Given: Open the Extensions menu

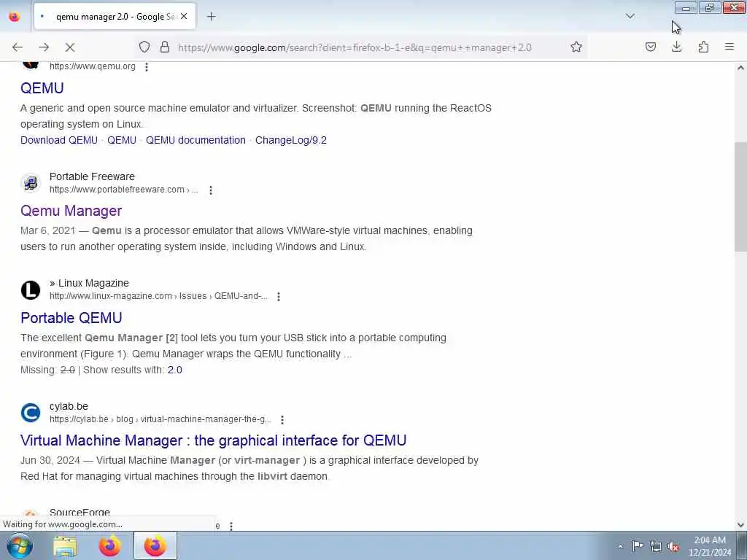Looking at the screenshot, I should point(703,47).
